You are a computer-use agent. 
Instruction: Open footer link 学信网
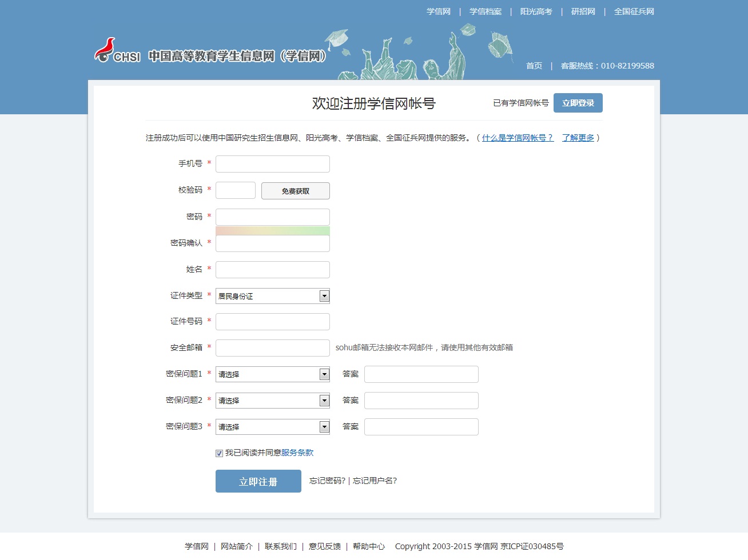tap(197, 546)
